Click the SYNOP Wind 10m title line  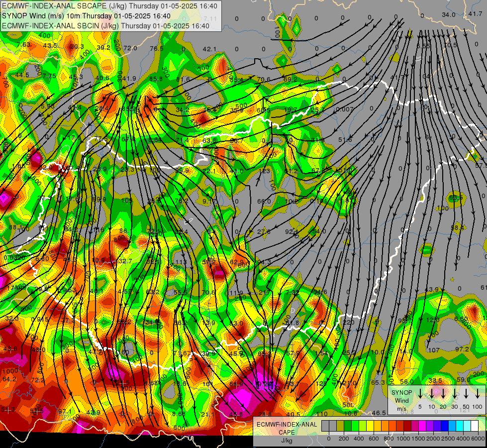86,16
